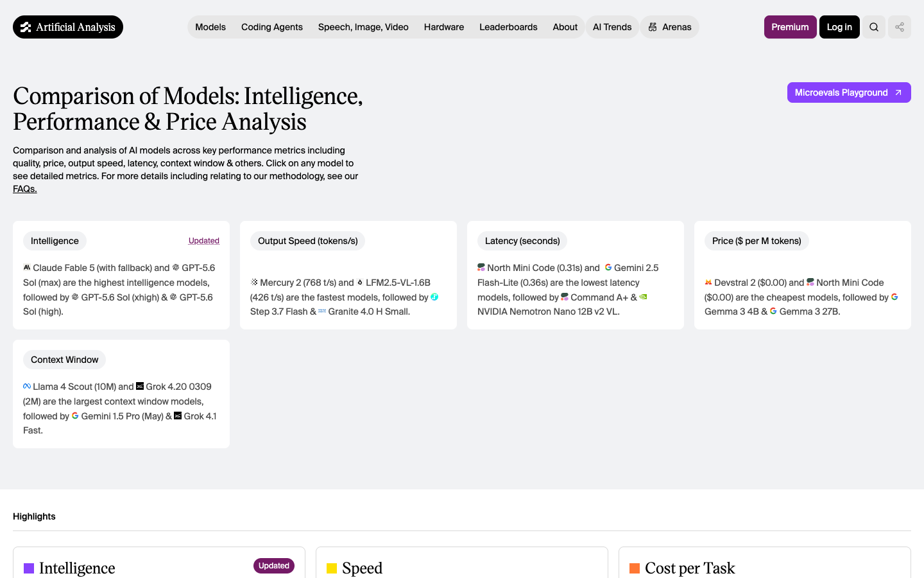This screenshot has height=578, width=924.
Task: Select the Latency (seconds) pill
Action: 522,241
